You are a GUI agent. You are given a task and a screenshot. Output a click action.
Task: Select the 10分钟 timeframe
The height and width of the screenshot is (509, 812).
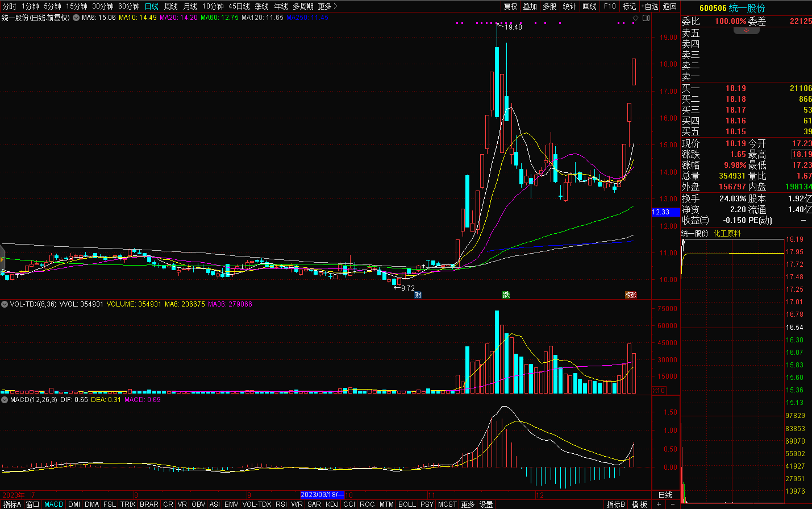coord(213,6)
